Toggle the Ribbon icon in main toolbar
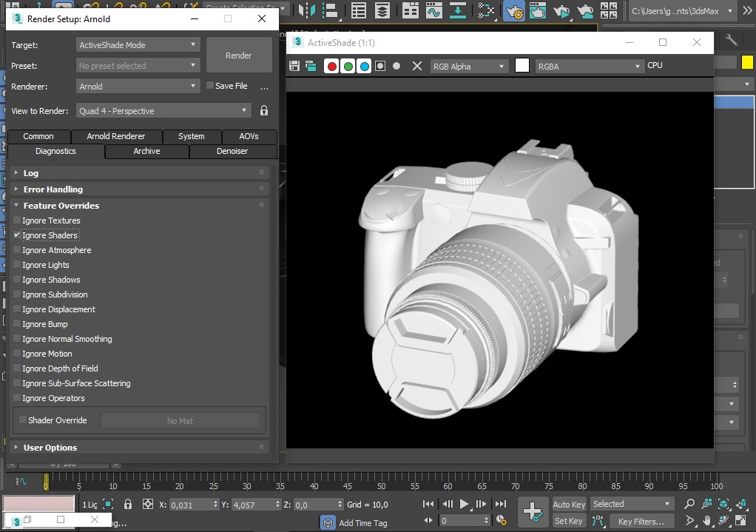The image size is (756, 532). tap(411, 10)
